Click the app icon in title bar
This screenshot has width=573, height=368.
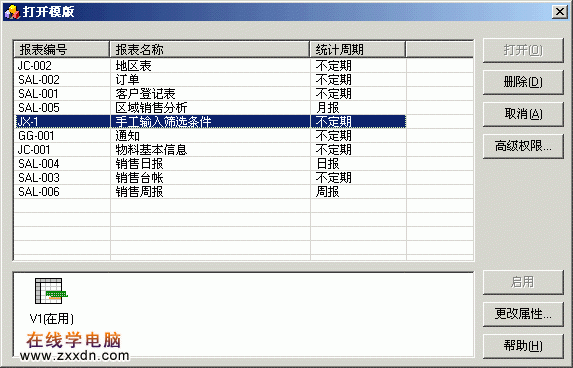coord(12,12)
